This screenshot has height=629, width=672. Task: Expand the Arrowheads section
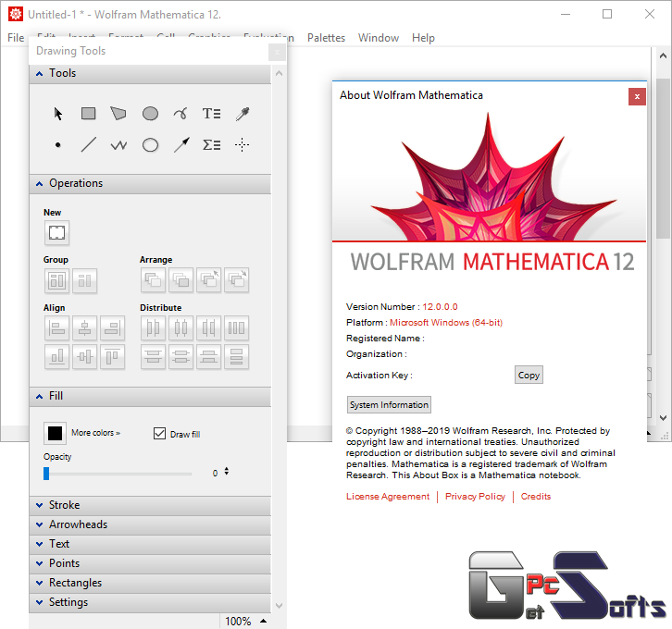coord(150,525)
